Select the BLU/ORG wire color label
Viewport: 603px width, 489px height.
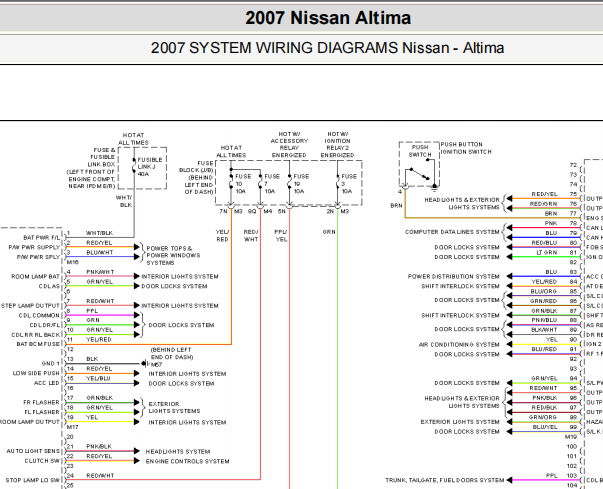[x=544, y=291]
